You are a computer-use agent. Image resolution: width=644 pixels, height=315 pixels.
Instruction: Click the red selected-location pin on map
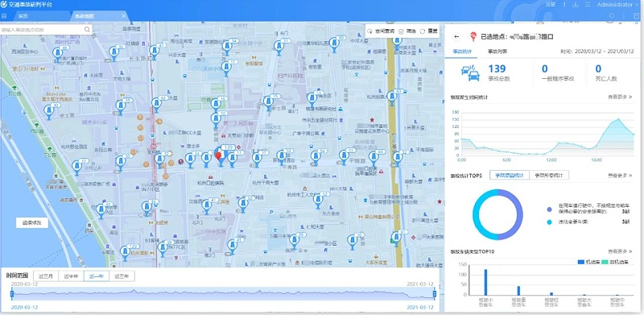(218, 155)
